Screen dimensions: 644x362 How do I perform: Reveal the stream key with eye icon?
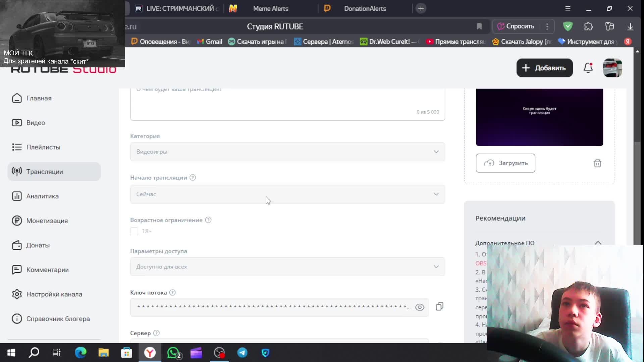click(x=420, y=307)
